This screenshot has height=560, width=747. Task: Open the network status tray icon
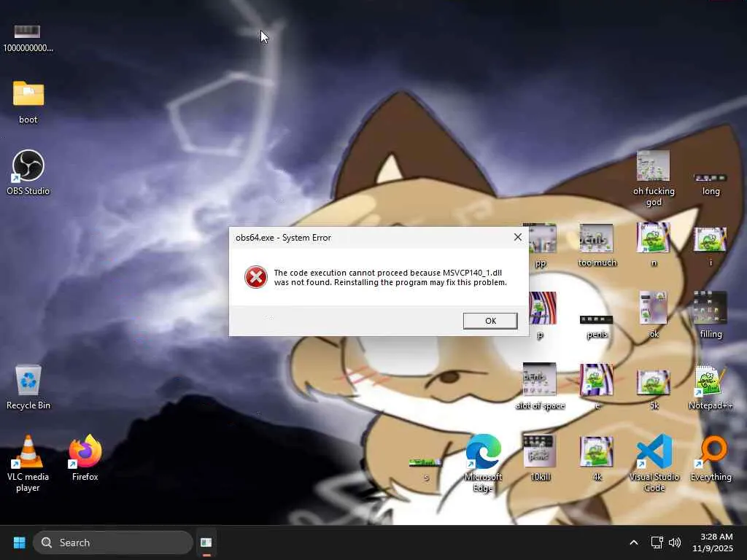(657, 542)
